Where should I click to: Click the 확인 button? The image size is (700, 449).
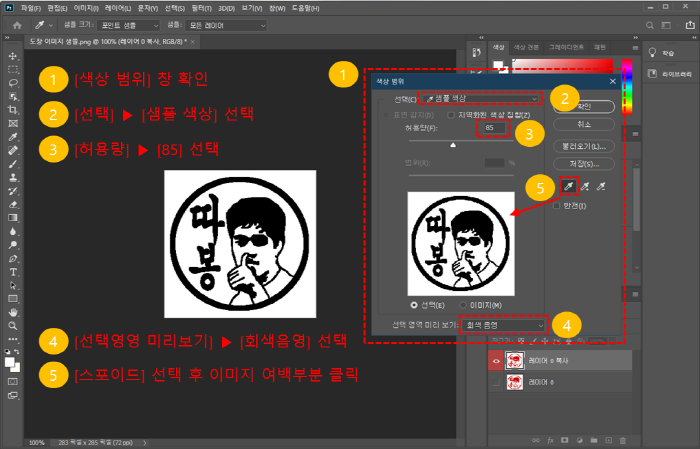[x=584, y=107]
